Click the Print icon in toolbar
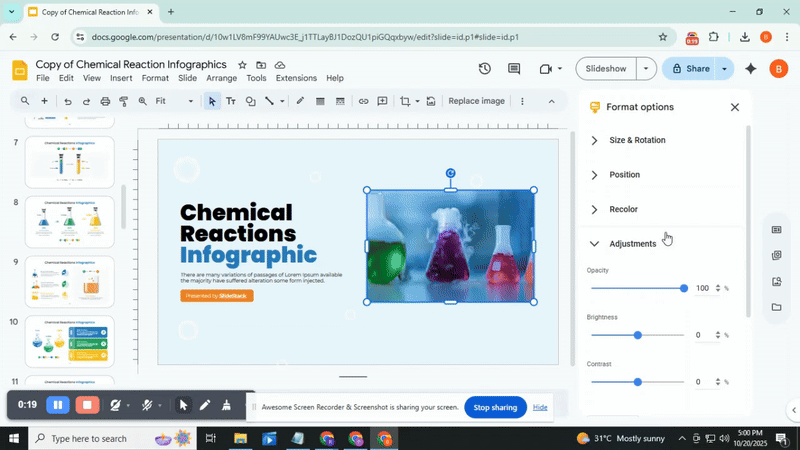This screenshot has width=800, height=450. (x=105, y=101)
